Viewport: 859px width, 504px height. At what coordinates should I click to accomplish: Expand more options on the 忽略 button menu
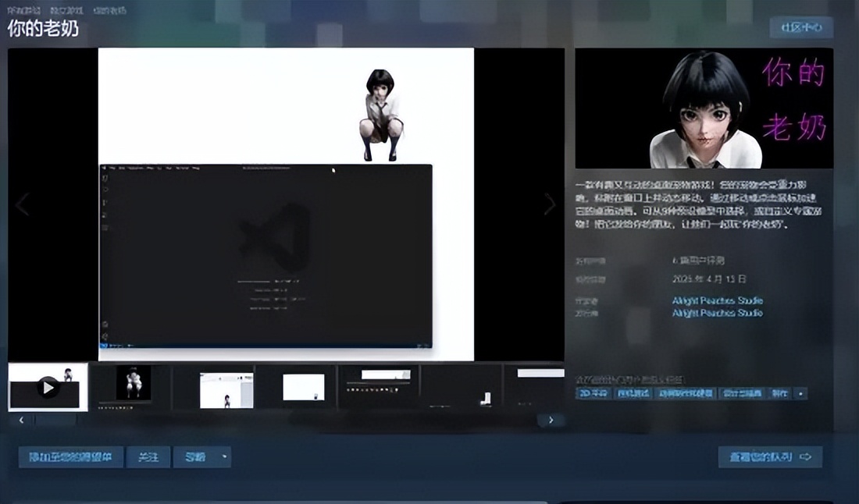[x=224, y=457]
